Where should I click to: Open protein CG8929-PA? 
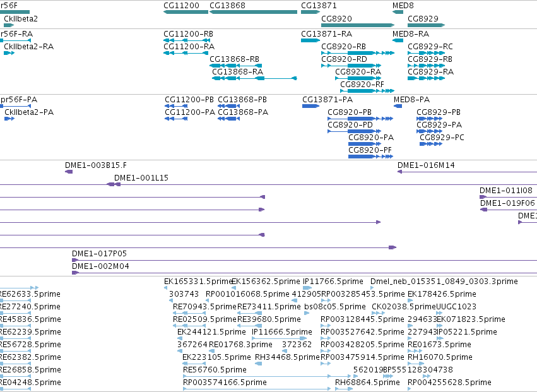430,131
